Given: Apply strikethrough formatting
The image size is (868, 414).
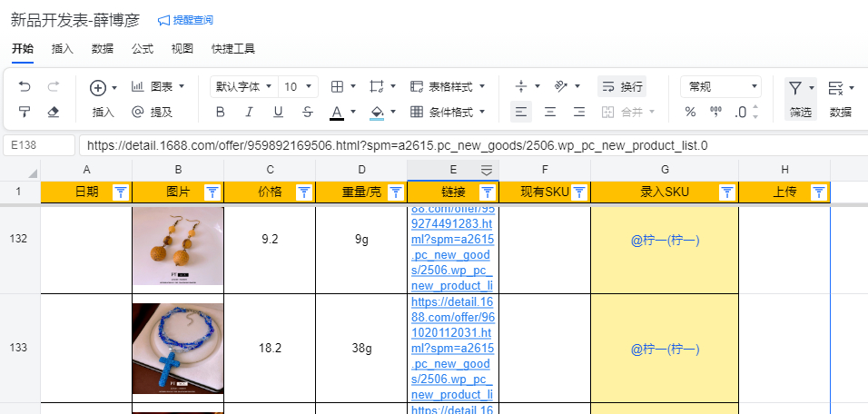Looking at the screenshot, I should [308, 112].
